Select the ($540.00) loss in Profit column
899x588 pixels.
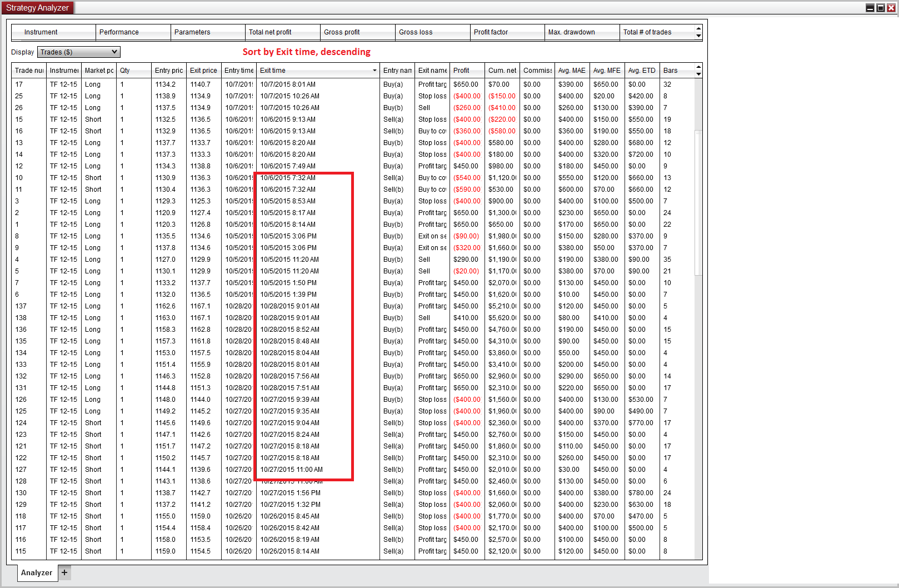click(x=467, y=178)
